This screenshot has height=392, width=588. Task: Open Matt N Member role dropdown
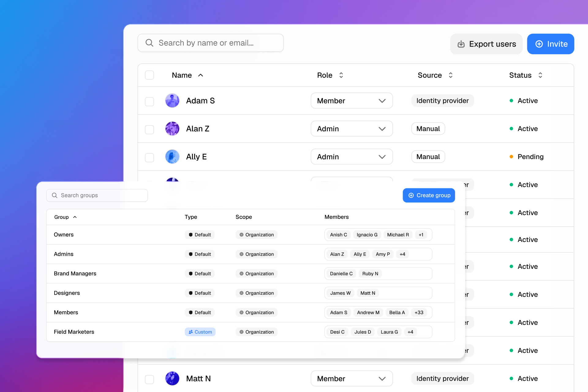(352, 379)
